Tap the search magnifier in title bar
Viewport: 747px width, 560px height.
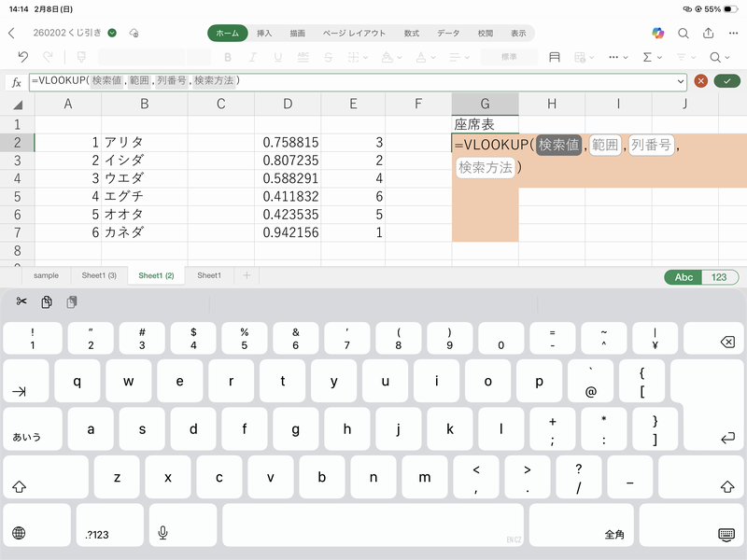point(684,33)
